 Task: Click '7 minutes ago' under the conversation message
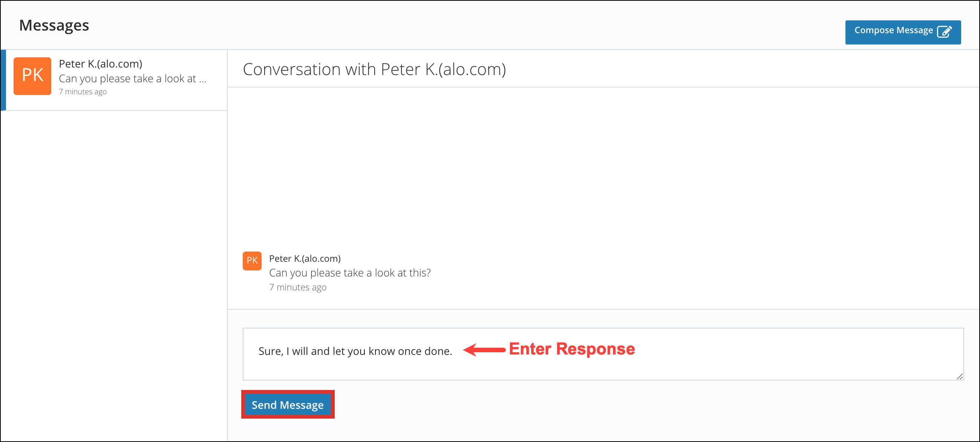click(x=297, y=287)
